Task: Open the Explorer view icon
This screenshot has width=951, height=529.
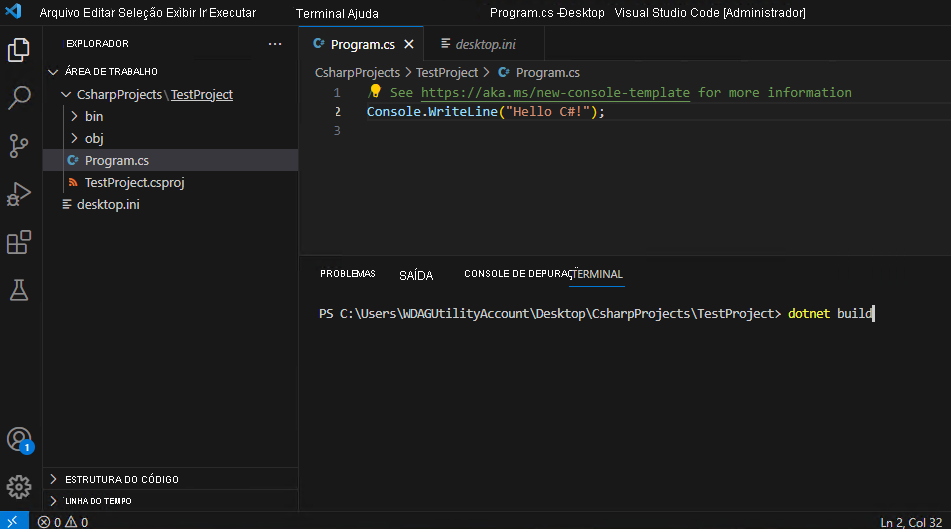Action: coord(19,50)
